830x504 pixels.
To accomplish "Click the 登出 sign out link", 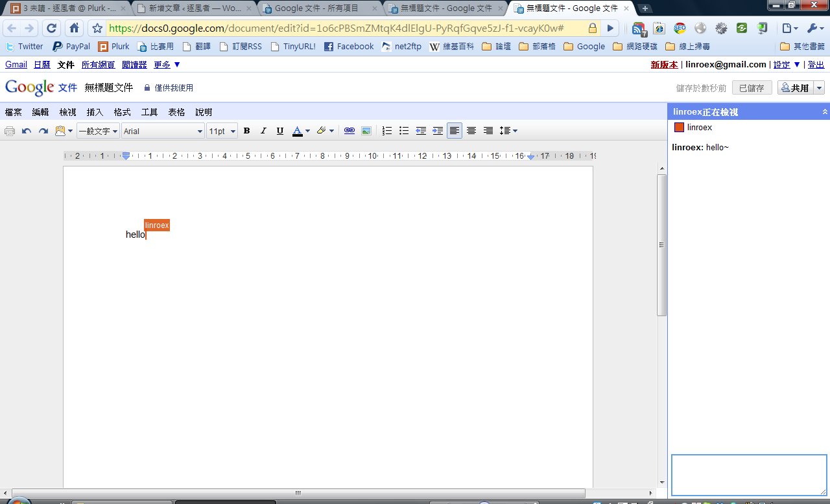I will coord(816,65).
